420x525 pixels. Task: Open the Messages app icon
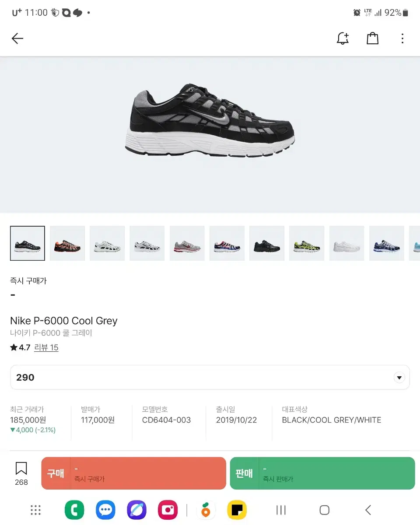pos(105,510)
